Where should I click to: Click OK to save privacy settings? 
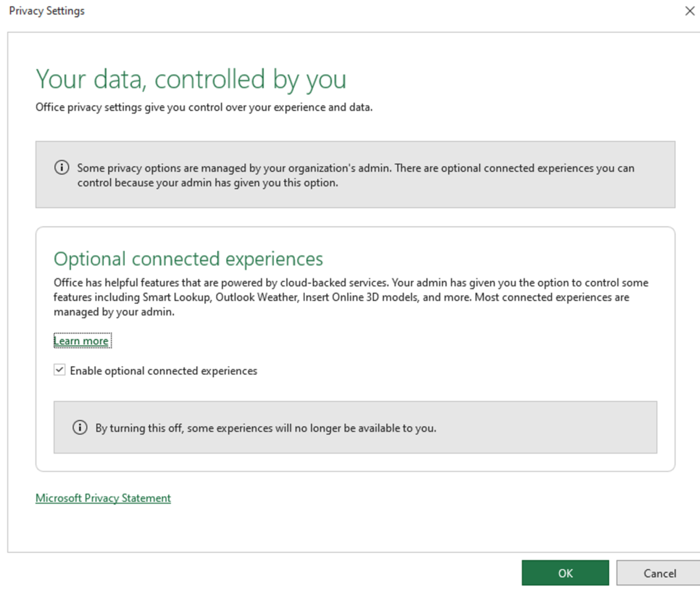(x=565, y=573)
